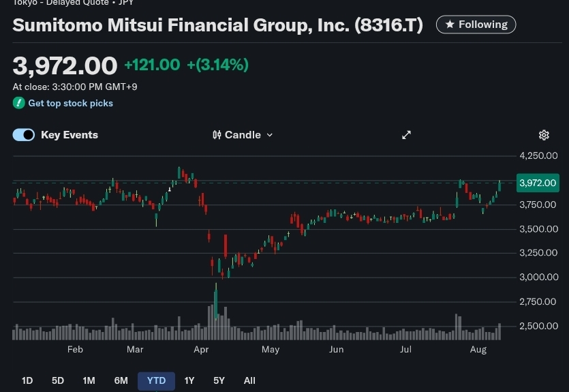Select the 1Y time range
The image size is (569, 392).
[189, 380]
